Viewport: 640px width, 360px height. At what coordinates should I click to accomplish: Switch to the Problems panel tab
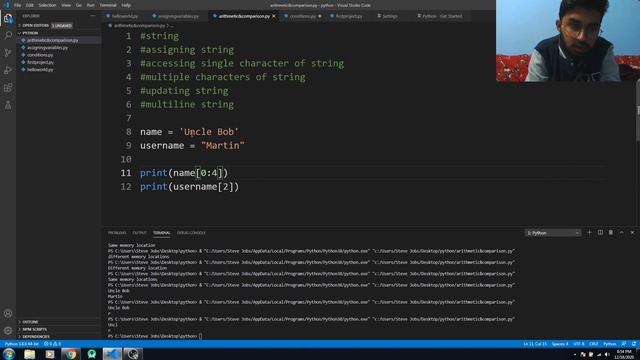click(x=117, y=233)
